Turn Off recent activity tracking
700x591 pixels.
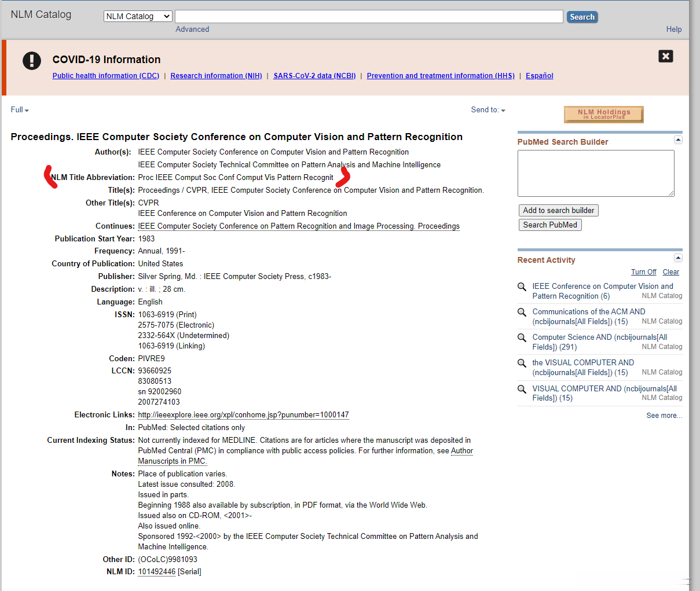pos(643,272)
